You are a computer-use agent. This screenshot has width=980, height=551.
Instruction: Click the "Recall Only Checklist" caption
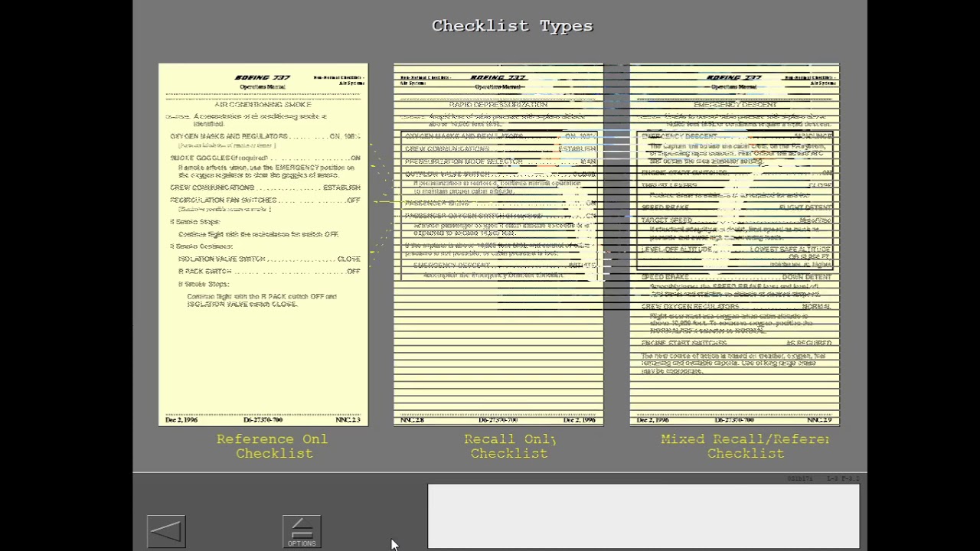click(x=509, y=446)
